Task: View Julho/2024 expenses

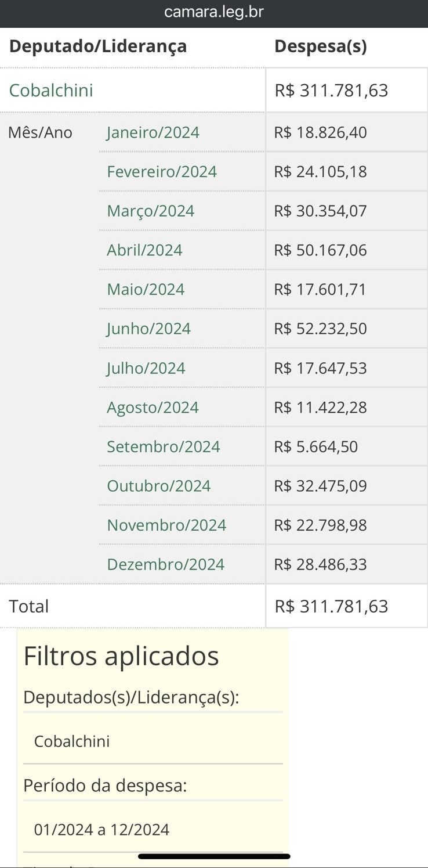Action: click(146, 368)
